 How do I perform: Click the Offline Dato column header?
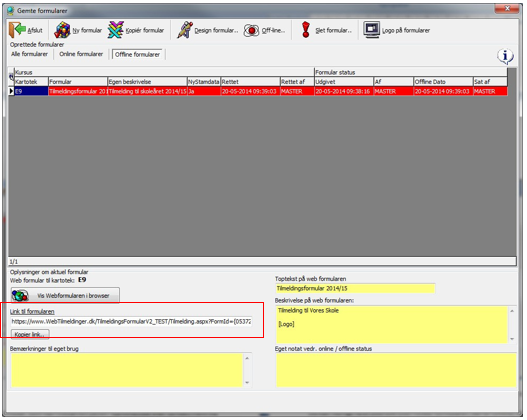pos(443,82)
